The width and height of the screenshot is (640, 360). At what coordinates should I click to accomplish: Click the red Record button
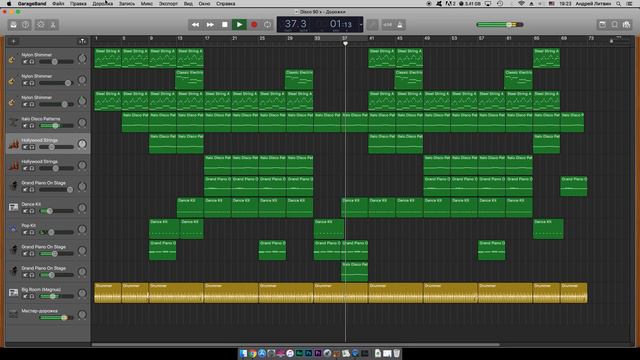pos(254,25)
